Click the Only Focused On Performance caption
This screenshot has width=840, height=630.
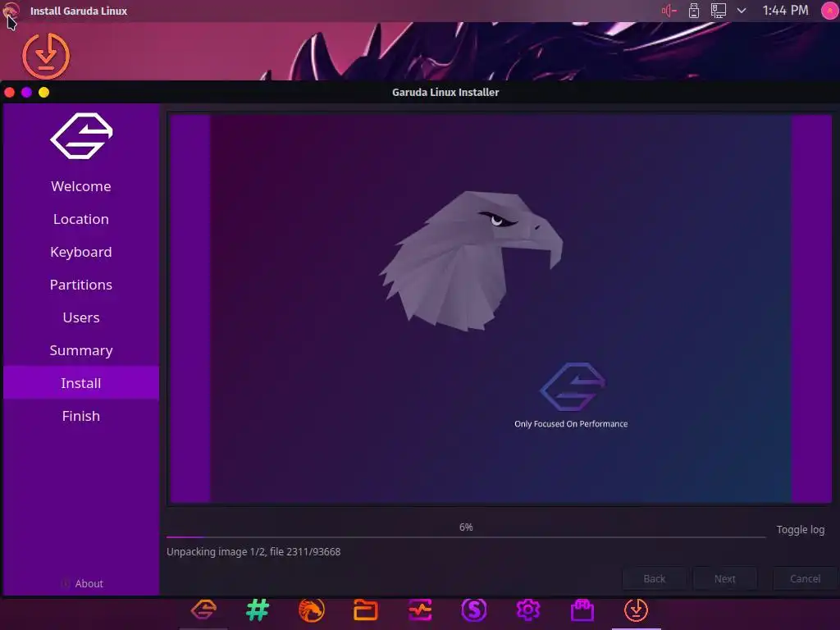point(571,424)
